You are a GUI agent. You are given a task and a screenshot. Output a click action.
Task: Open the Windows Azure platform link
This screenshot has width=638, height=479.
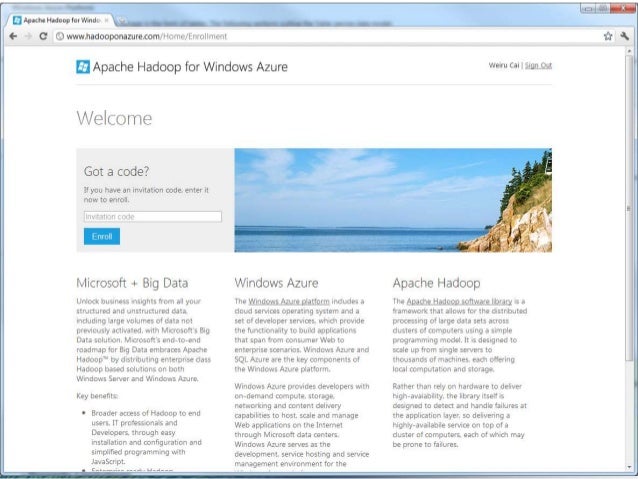click(289, 301)
